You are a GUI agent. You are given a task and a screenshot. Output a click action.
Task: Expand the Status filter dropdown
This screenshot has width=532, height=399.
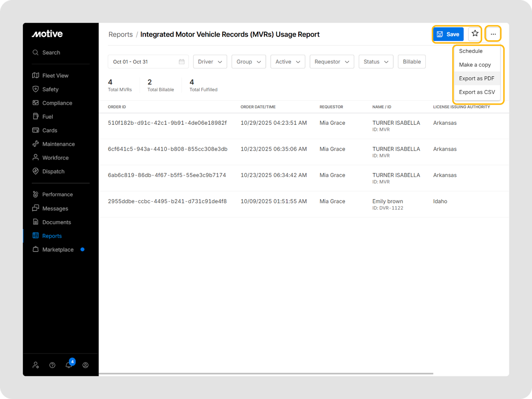point(376,62)
